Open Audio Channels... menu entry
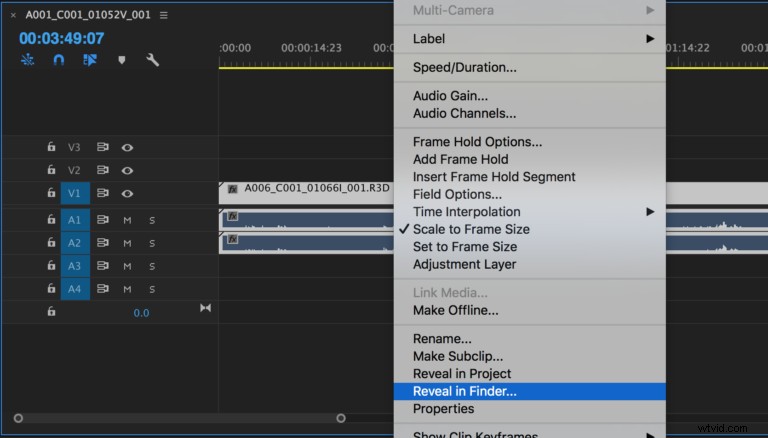 529,113
